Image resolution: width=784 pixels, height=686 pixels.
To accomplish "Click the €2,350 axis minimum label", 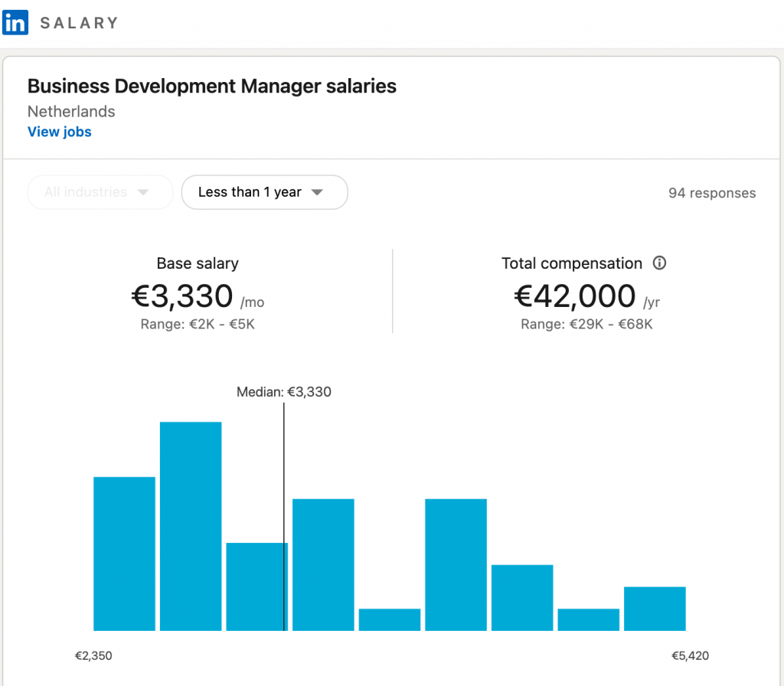I will 93,655.
